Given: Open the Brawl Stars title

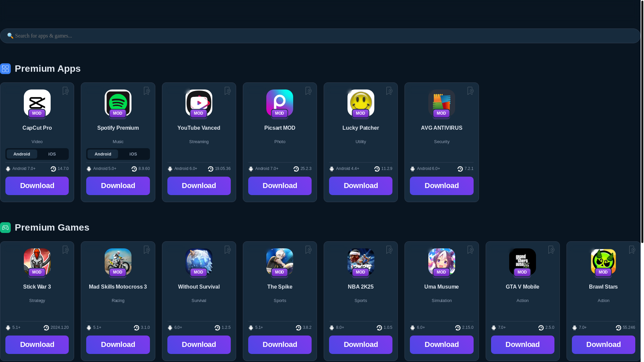Looking at the screenshot, I should pos(603,287).
